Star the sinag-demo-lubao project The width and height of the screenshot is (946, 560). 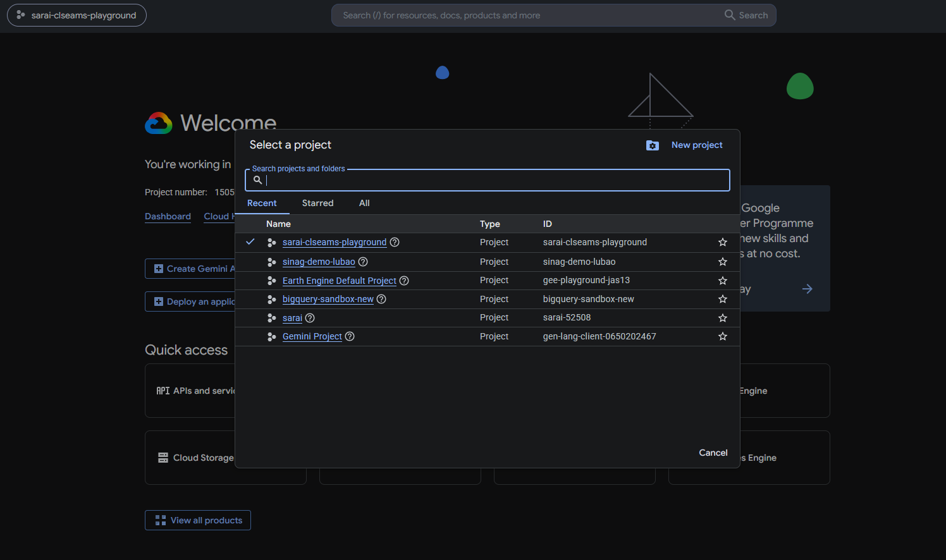point(723,262)
